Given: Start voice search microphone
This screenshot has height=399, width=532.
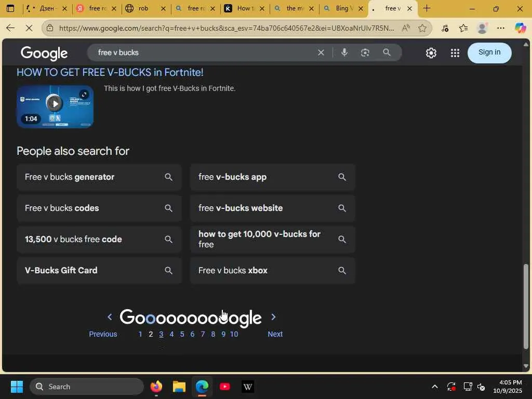Looking at the screenshot, I should (x=344, y=52).
